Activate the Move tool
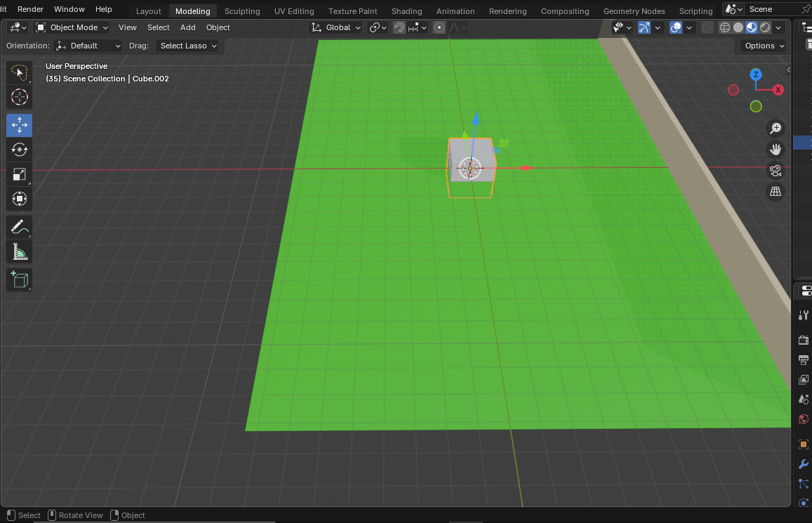The height and width of the screenshot is (523, 812). tap(19, 125)
